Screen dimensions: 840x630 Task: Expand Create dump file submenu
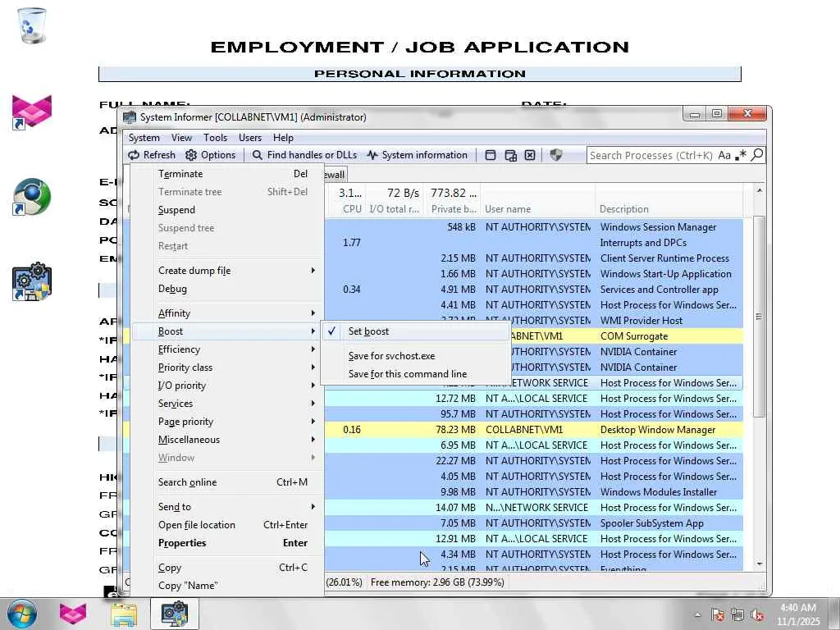click(228, 271)
